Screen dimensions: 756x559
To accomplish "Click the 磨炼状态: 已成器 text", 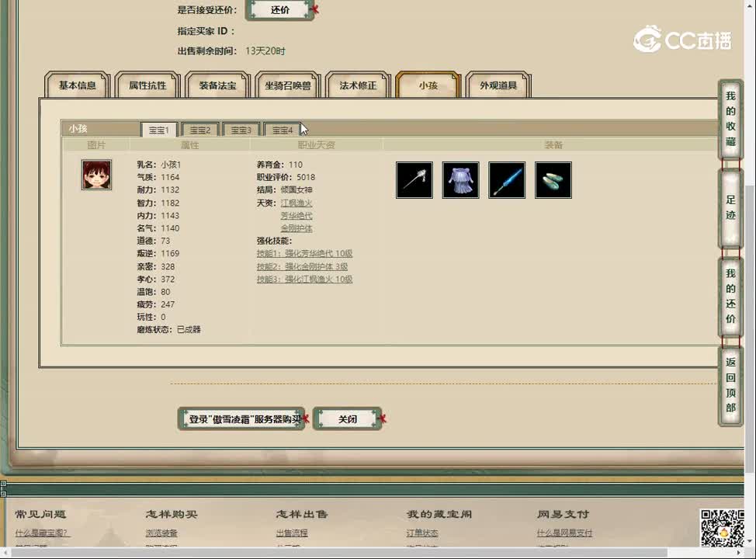I will [168, 329].
